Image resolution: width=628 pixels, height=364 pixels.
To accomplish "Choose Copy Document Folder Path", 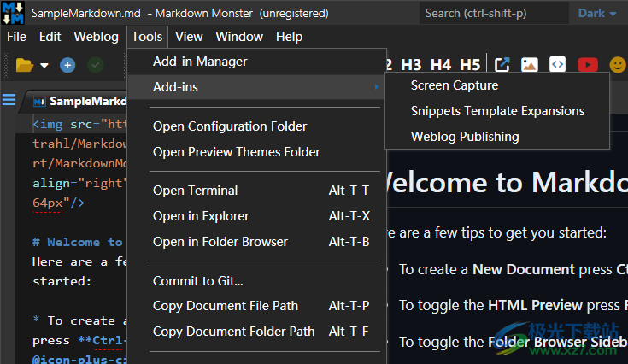I will click(x=256, y=332).
